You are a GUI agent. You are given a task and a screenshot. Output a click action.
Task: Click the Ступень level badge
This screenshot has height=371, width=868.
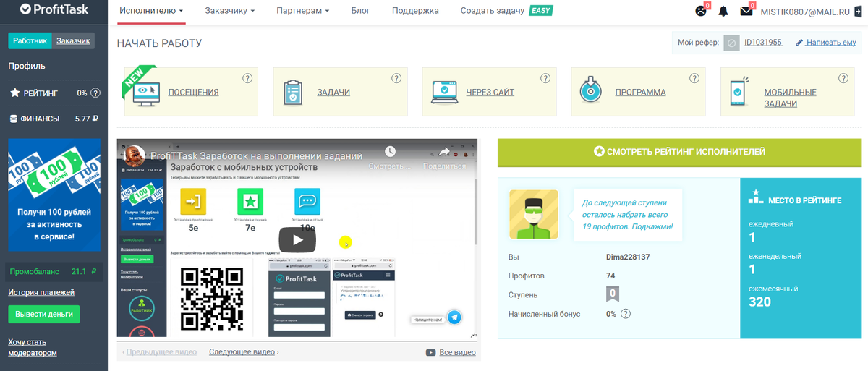pos(612,294)
